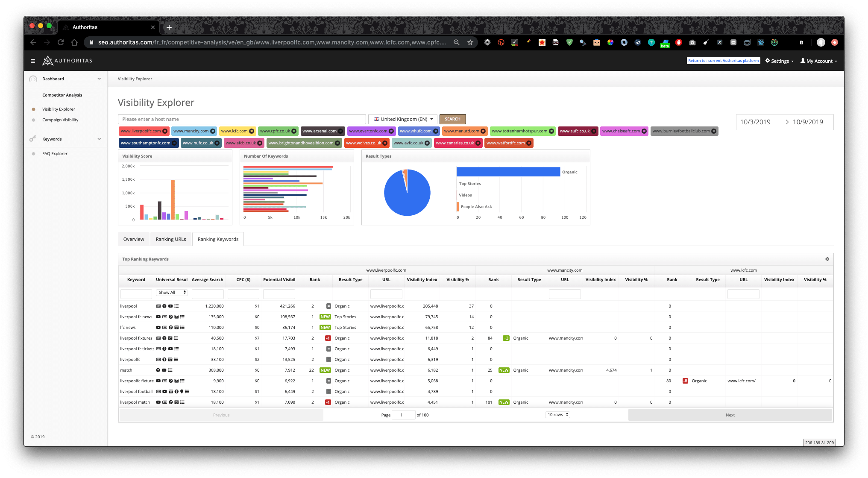Remove www.liverpoolfc.com domain tag
The image size is (868, 478).
tap(165, 131)
